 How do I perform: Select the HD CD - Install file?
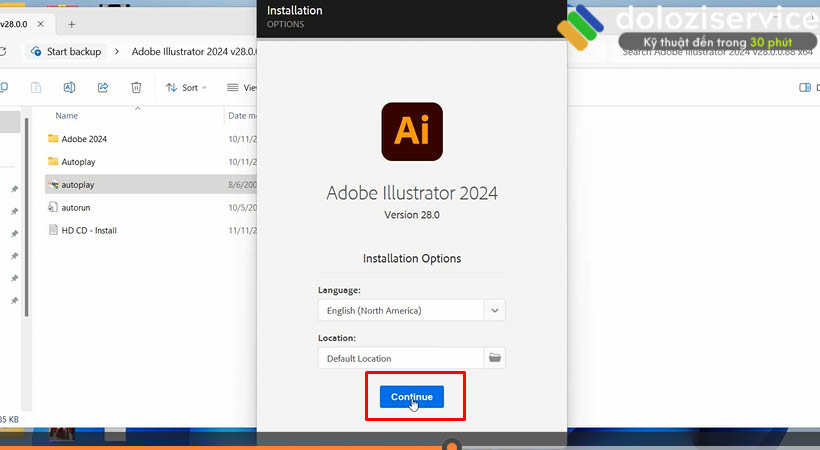[89, 230]
